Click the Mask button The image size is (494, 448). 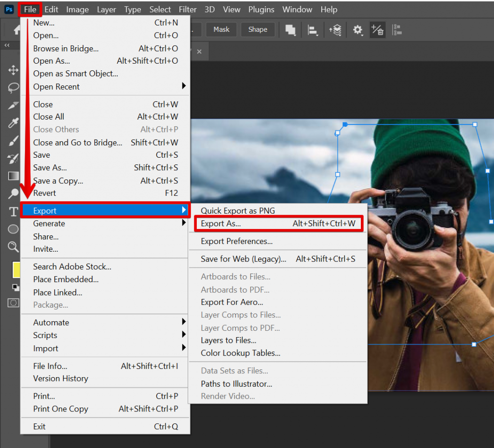tap(221, 29)
